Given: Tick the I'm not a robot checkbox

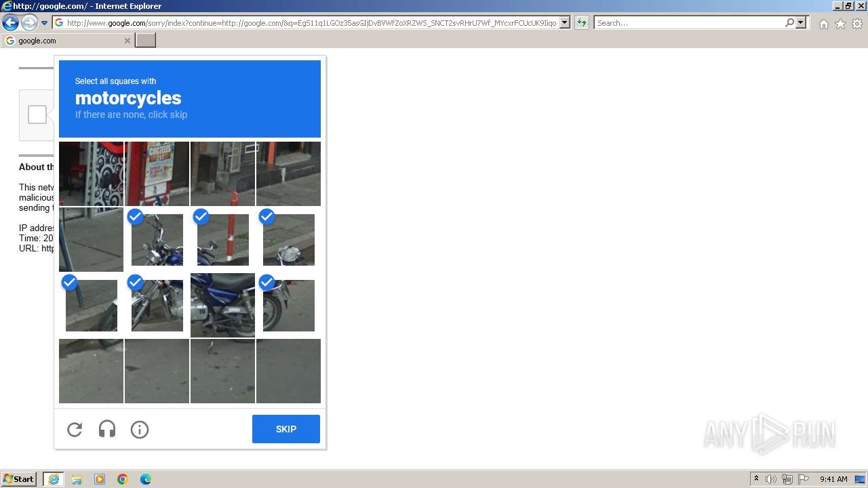Looking at the screenshot, I should pos(37,115).
